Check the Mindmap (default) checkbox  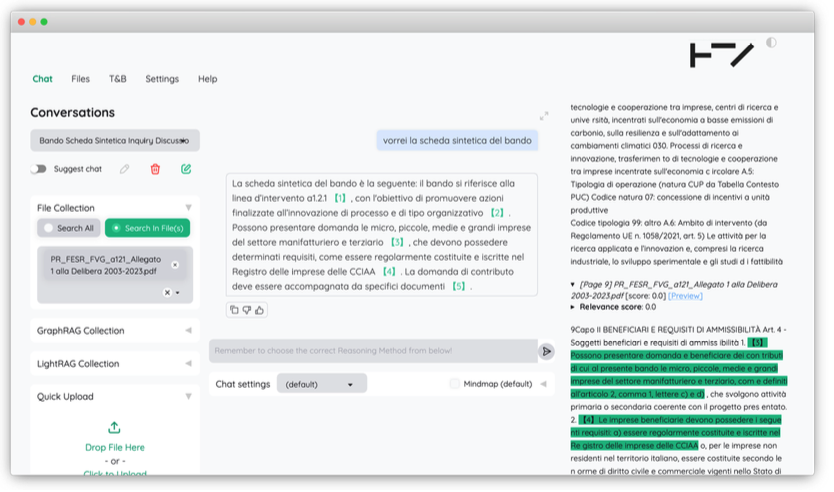(x=455, y=384)
